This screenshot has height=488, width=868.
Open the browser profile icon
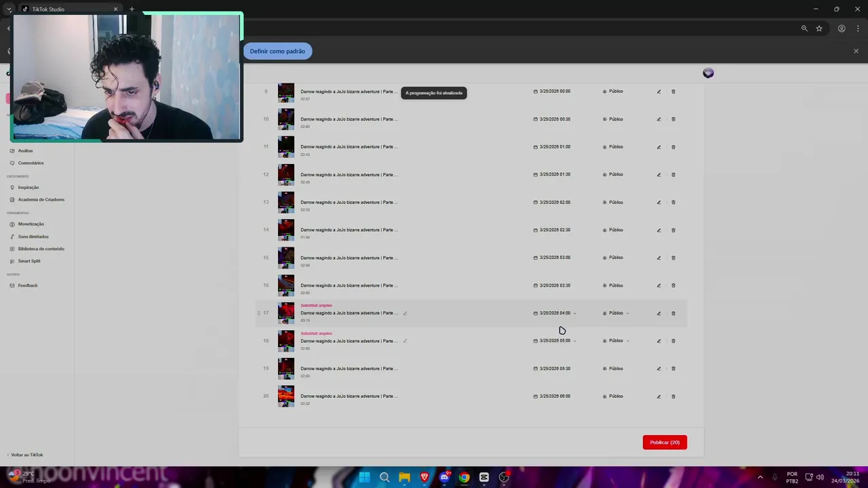tap(842, 28)
